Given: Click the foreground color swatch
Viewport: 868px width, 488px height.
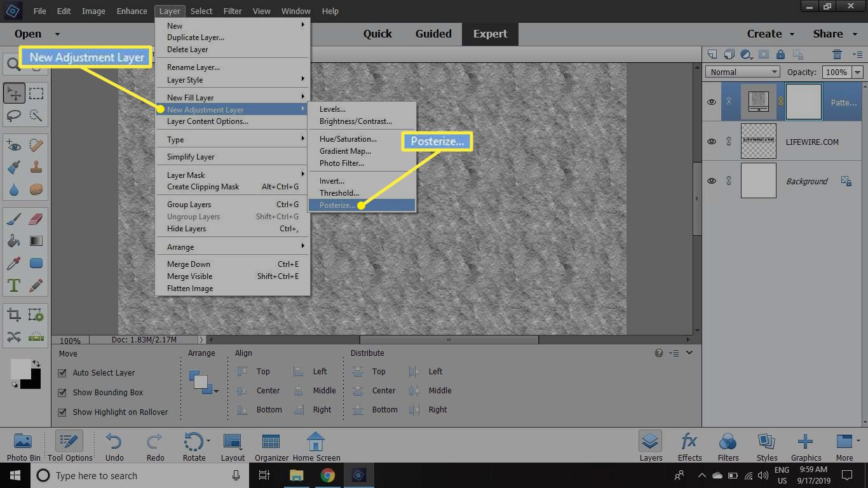Looking at the screenshot, I should [20, 369].
